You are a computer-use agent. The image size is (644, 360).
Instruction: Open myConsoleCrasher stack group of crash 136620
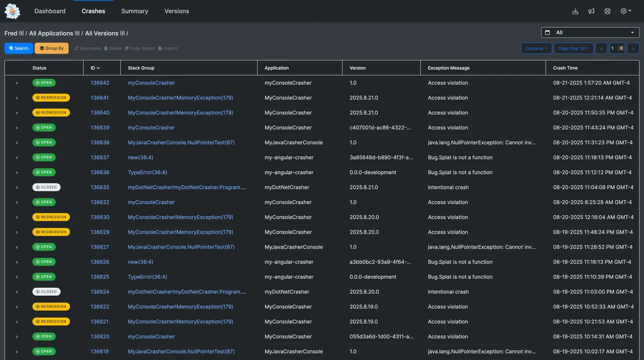(x=151, y=336)
